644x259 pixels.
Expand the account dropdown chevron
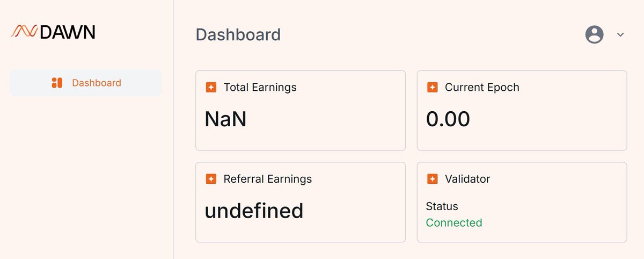pos(620,34)
